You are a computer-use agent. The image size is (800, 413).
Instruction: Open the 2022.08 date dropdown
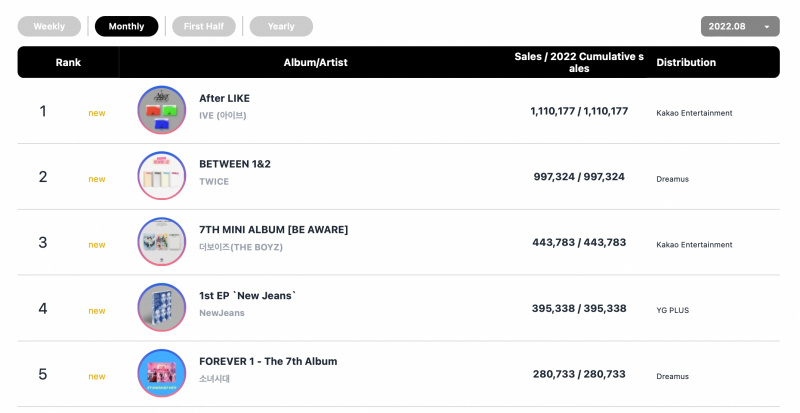(x=740, y=27)
